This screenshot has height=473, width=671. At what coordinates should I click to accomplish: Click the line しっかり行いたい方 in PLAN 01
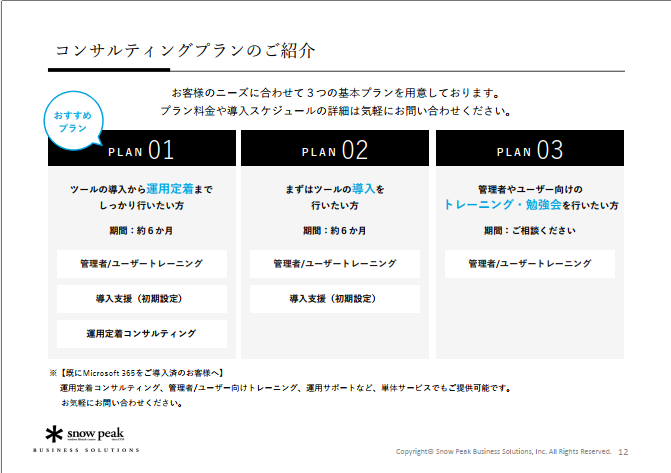pyautogui.click(x=142, y=205)
